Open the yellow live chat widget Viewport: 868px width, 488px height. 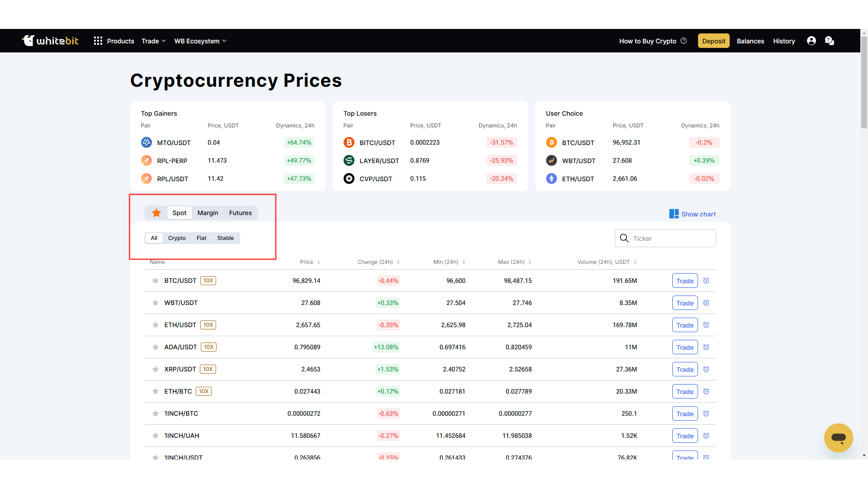coord(839,437)
